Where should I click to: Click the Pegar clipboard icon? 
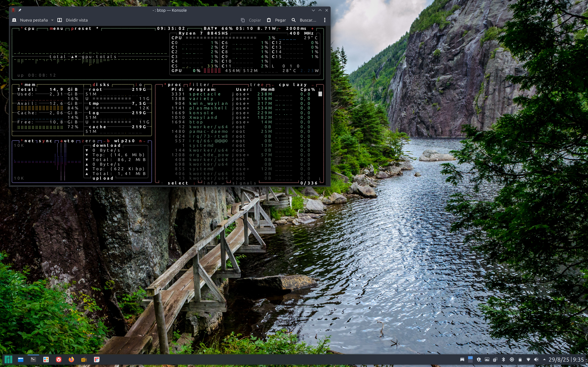click(269, 20)
